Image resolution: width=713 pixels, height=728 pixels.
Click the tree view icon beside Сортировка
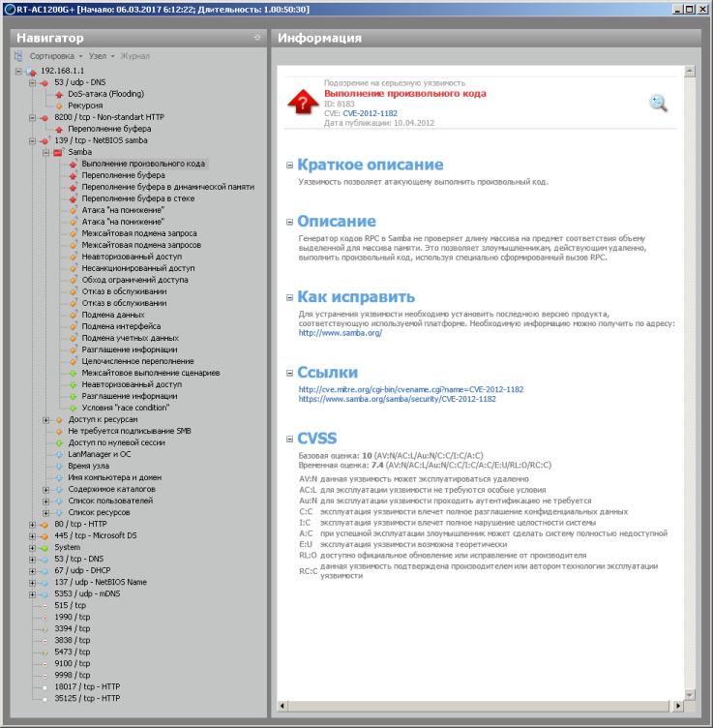tap(18, 56)
